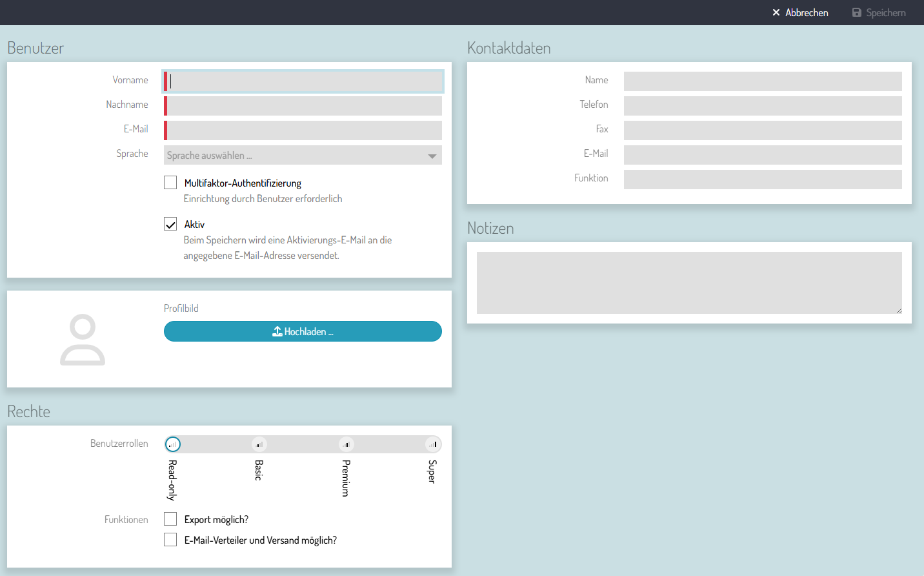Click the profile picture placeholder avatar

coord(83,340)
